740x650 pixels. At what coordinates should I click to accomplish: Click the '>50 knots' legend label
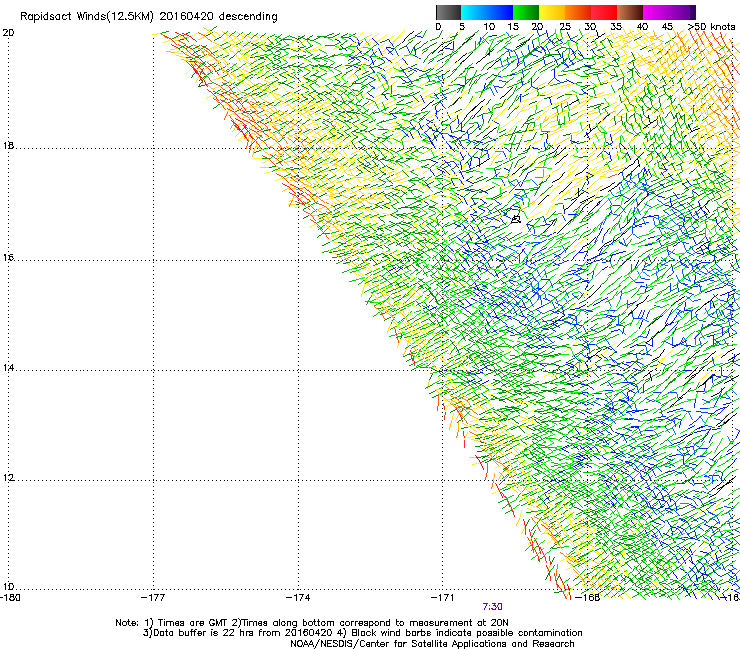[x=711, y=26]
